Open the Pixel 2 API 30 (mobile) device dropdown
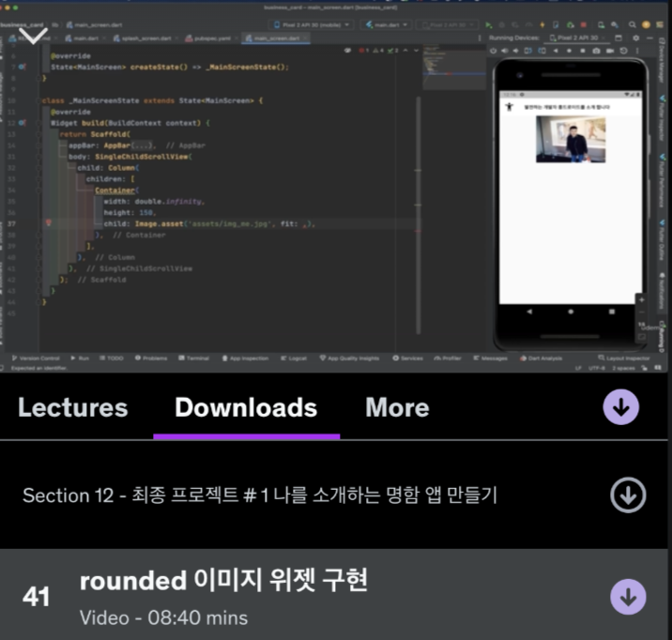Viewport: 672px width, 640px height. click(312, 24)
